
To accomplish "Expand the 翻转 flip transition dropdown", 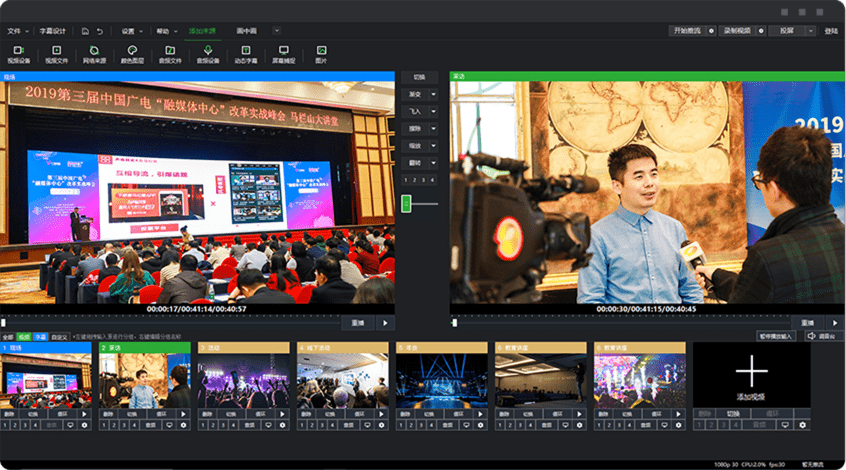I will click(x=432, y=162).
